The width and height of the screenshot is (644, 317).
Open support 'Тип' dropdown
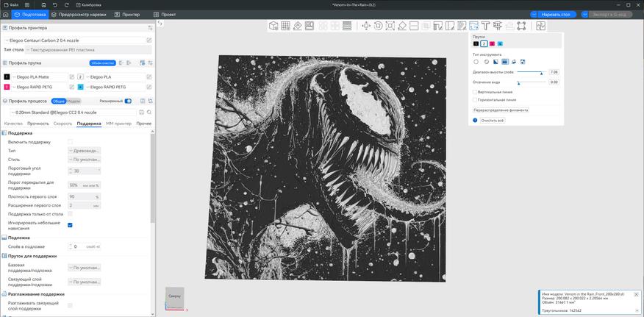click(85, 151)
